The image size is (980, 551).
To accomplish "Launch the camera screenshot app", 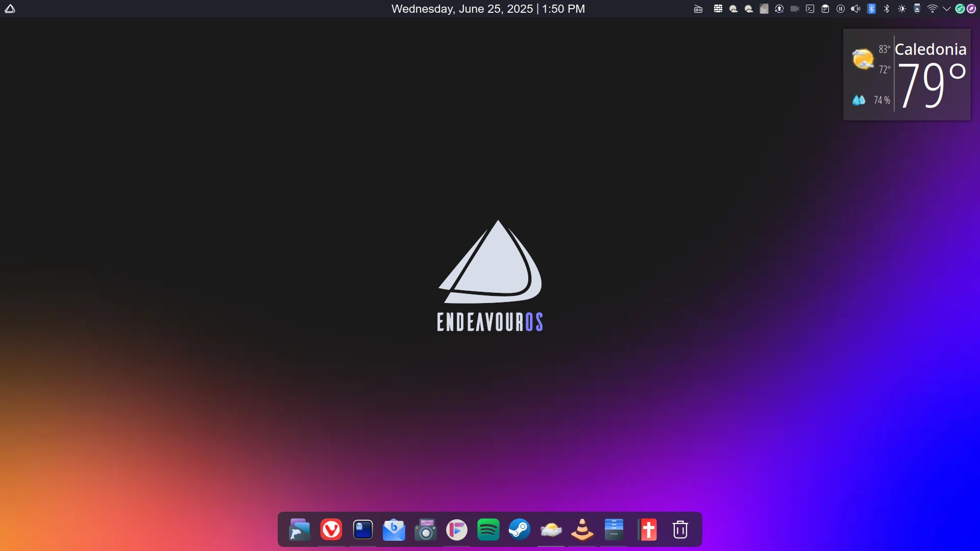I will click(426, 530).
